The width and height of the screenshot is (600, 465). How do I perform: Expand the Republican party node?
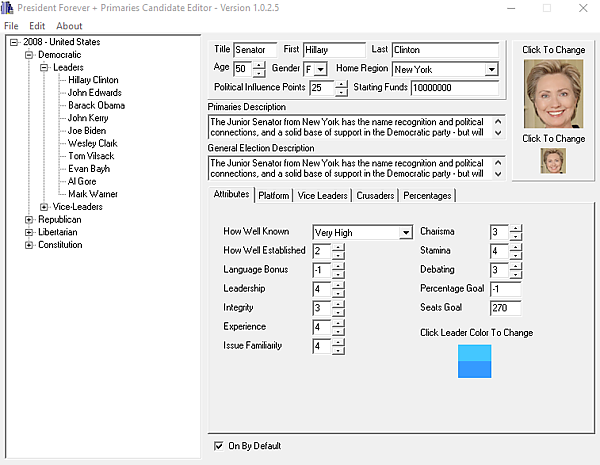29,220
